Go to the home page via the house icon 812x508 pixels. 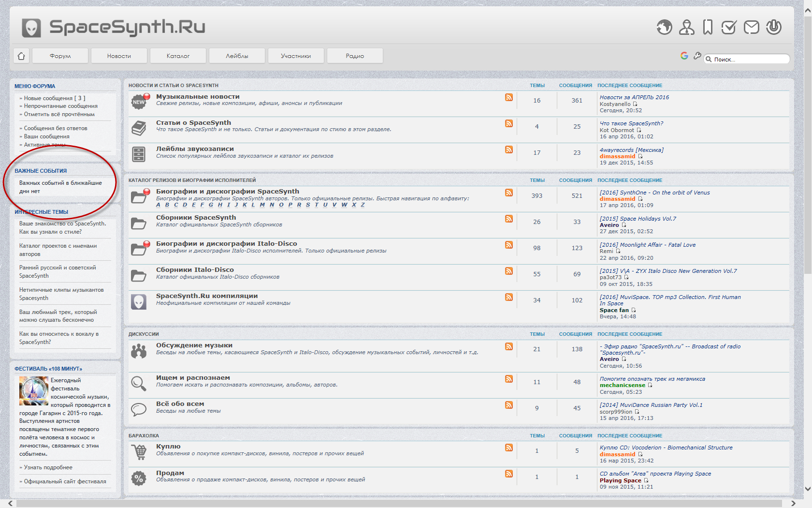[21, 56]
